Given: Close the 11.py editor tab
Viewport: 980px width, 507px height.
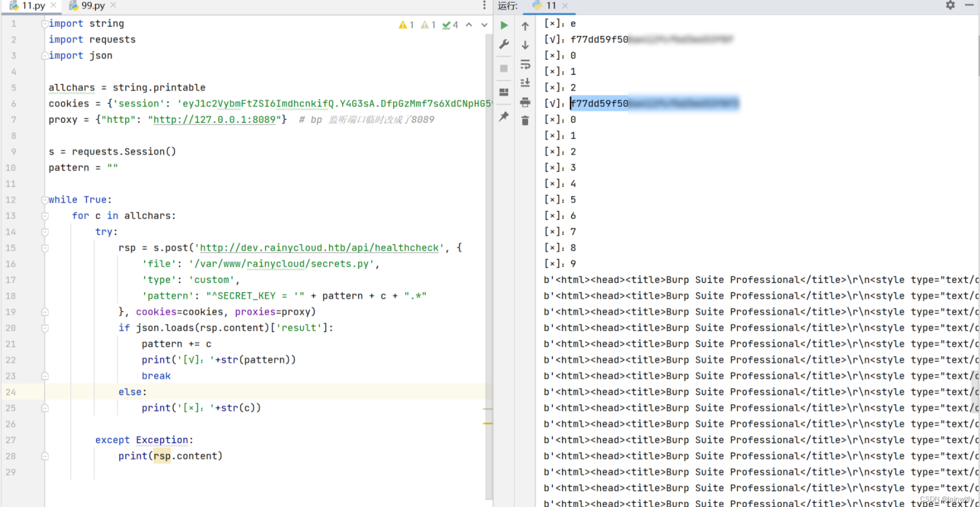Looking at the screenshot, I should [53, 5].
